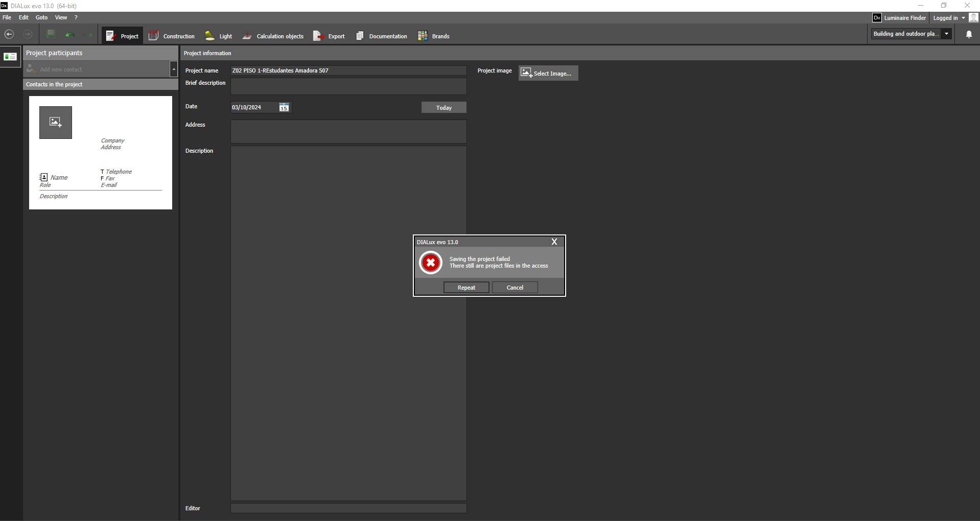980x521 pixels.
Task: Switch to the Construction mode tab
Action: [172, 36]
